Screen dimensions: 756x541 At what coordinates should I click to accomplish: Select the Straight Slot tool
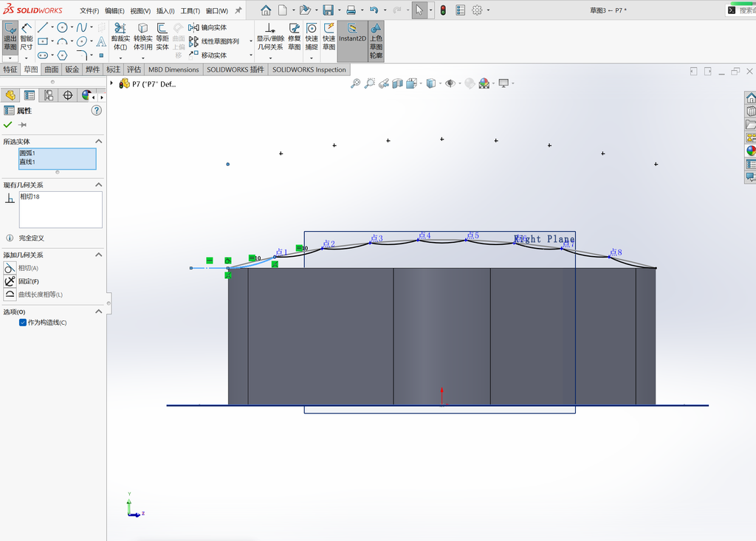43,55
